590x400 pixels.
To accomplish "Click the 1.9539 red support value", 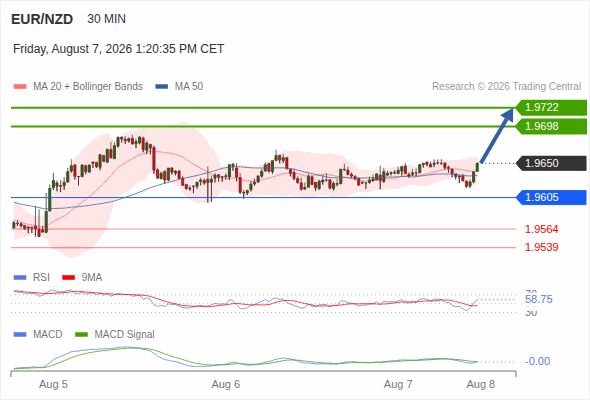I will 541,247.
